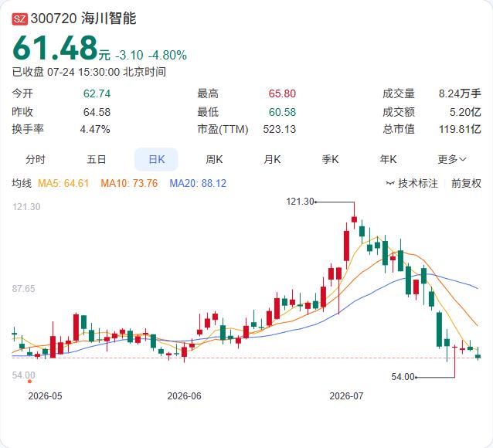Click the 87.65 y-axis price label
Viewport: 493px width, 448px height.
[24, 289]
